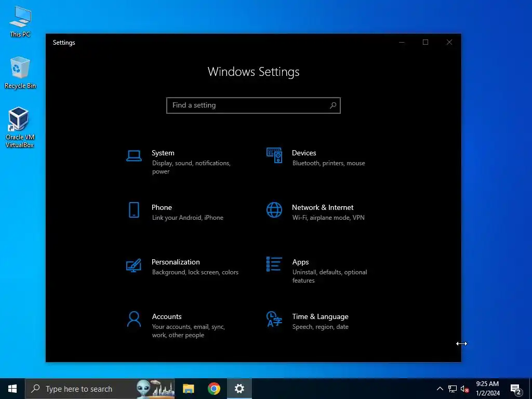Screen dimensions: 532x399
Task: Close the Settings window
Action: coord(449,42)
